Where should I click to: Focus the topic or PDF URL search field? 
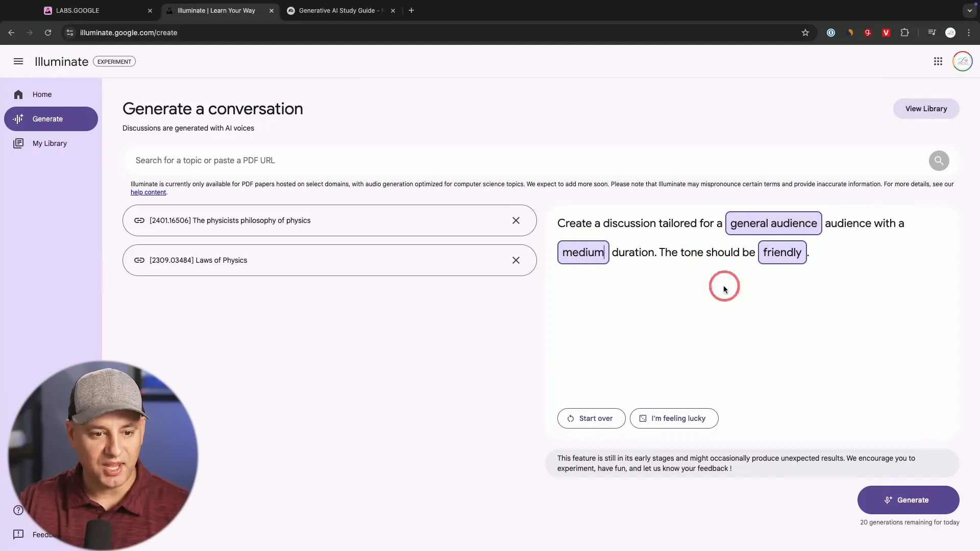pos(526,161)
